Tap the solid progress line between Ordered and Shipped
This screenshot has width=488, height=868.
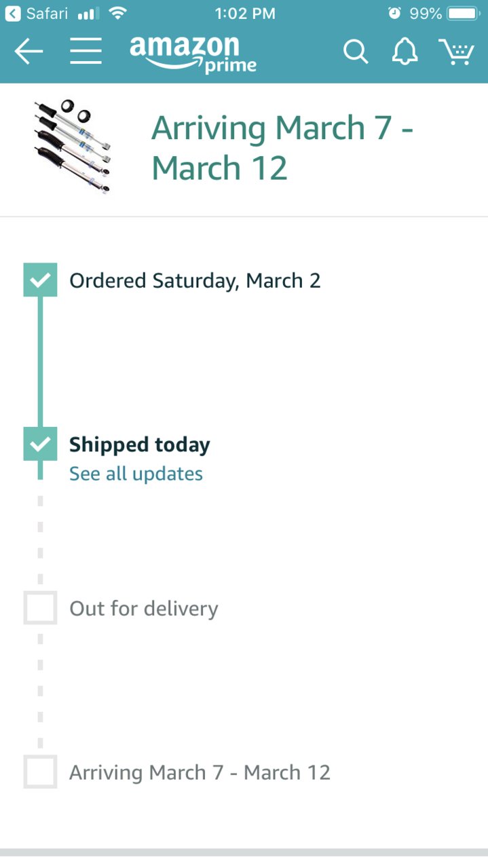[x=40, y=362]
